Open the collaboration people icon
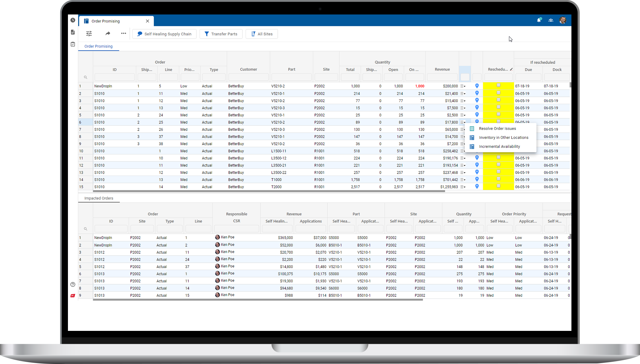 tap(551, 20)
